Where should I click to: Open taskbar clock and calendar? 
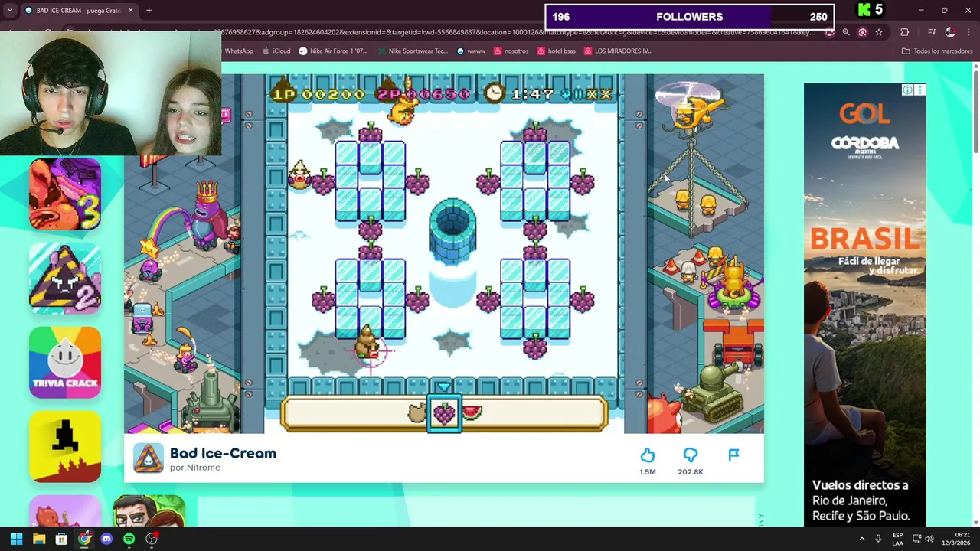point(955,539)
